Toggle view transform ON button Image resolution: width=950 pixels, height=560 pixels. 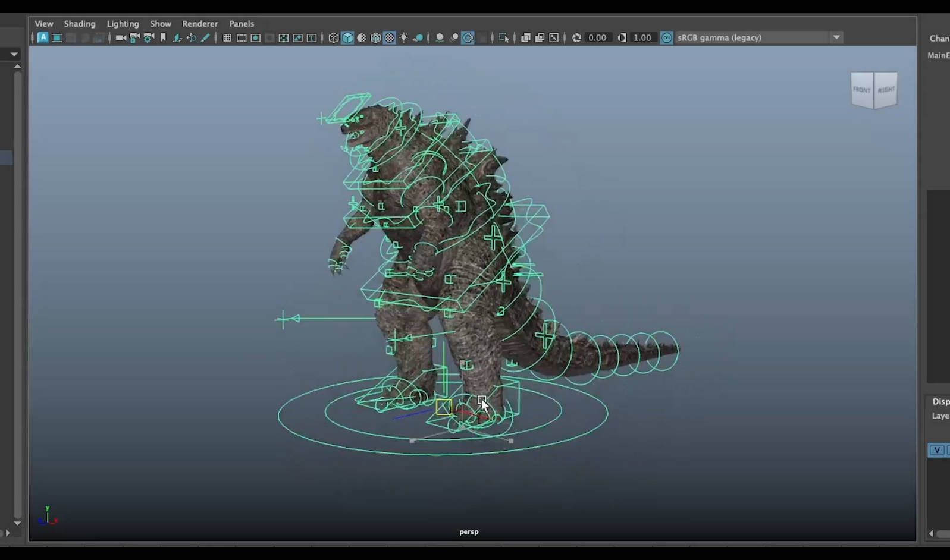point(667,37)
